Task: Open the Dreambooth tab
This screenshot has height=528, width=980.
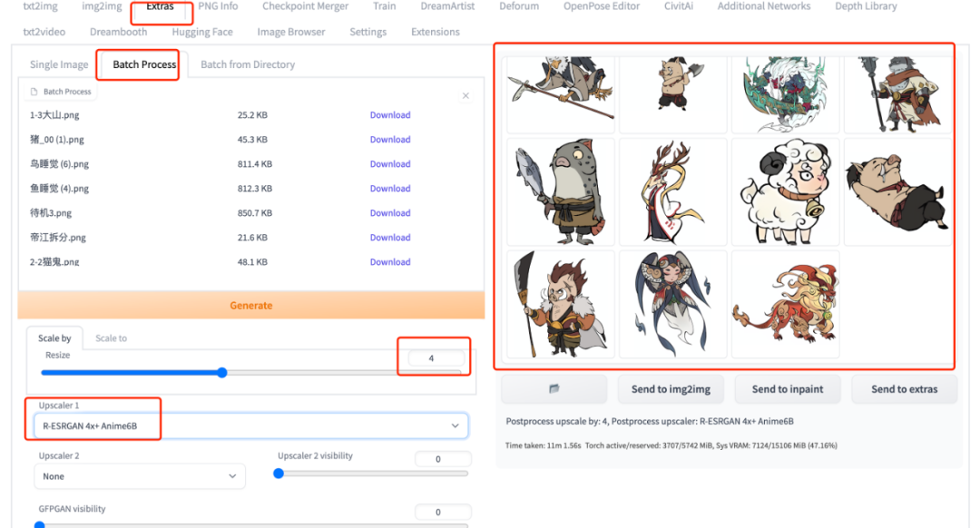Action: click(x=118, y=32)
